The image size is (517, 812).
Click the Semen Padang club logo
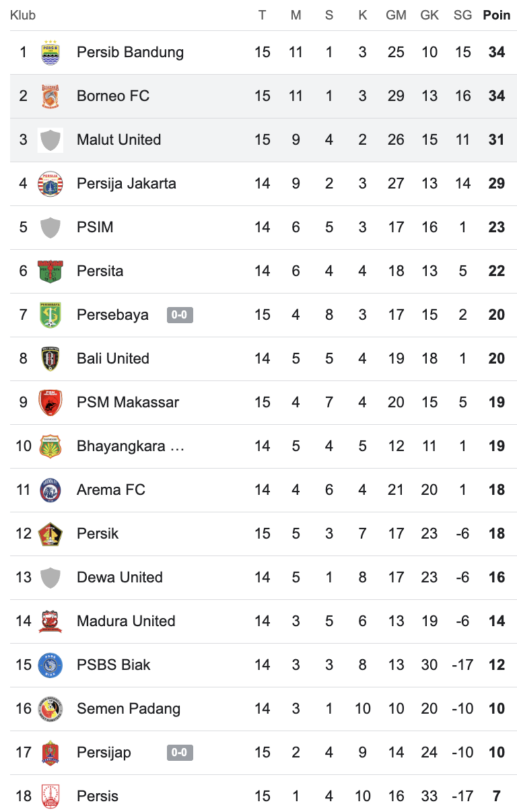tap(50, 709)
